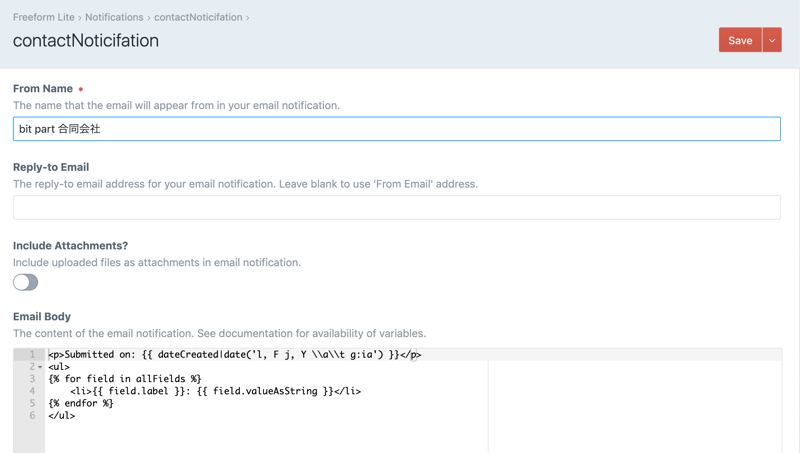Go to Notifications in the breadcrumb
The width and height of the screenshot is (800, 453).
[114, 17]
